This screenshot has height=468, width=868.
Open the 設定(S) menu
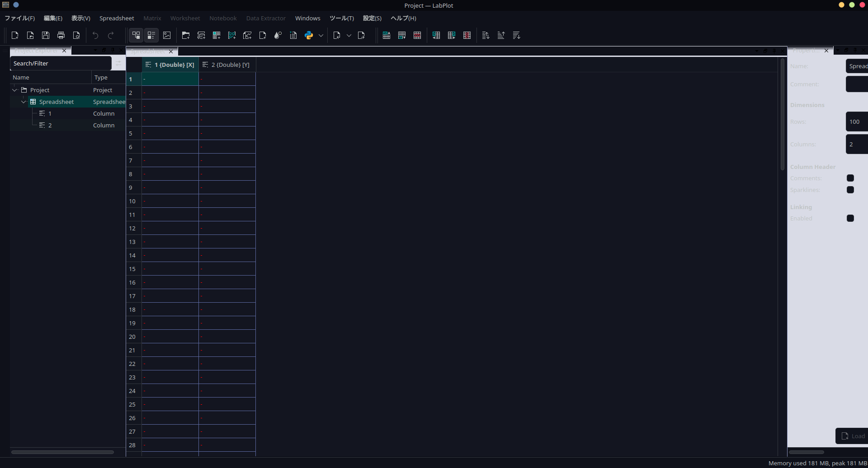coord(372,18)
